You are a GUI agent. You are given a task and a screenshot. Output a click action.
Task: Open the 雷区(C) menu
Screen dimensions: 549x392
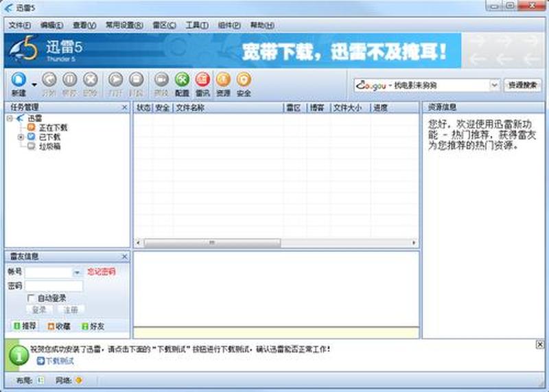click(x=164, y=25)
